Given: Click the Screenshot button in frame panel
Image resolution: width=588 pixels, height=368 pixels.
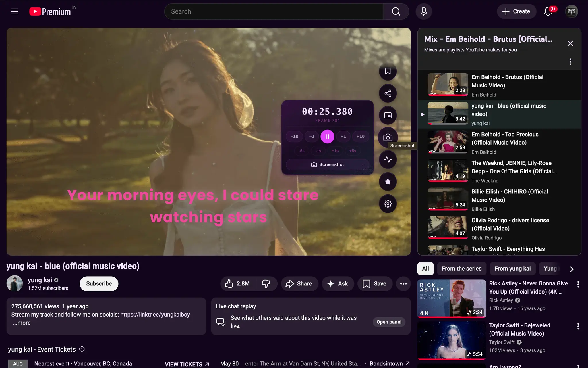Looking at the screenshot, I should (x=327, y=164).
